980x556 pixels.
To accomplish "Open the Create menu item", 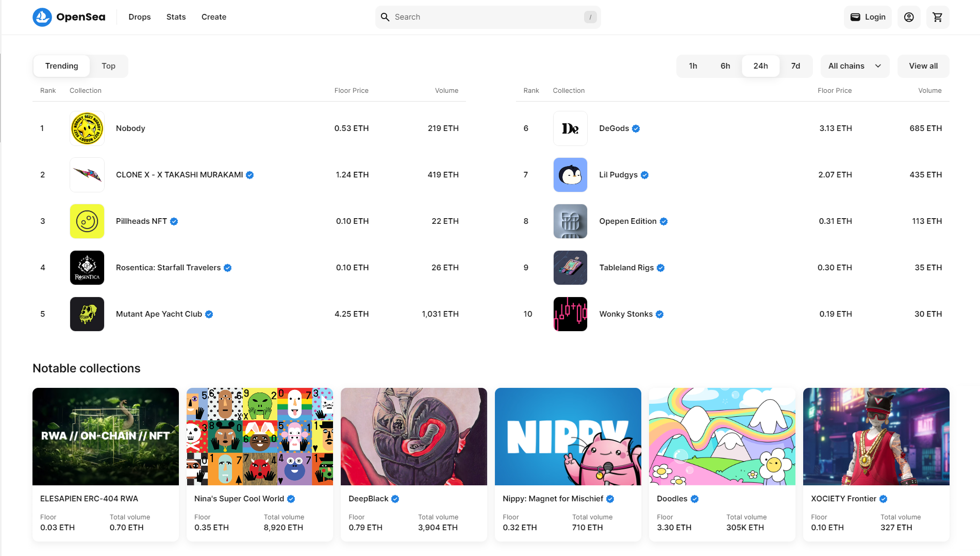I will (214, 17).
